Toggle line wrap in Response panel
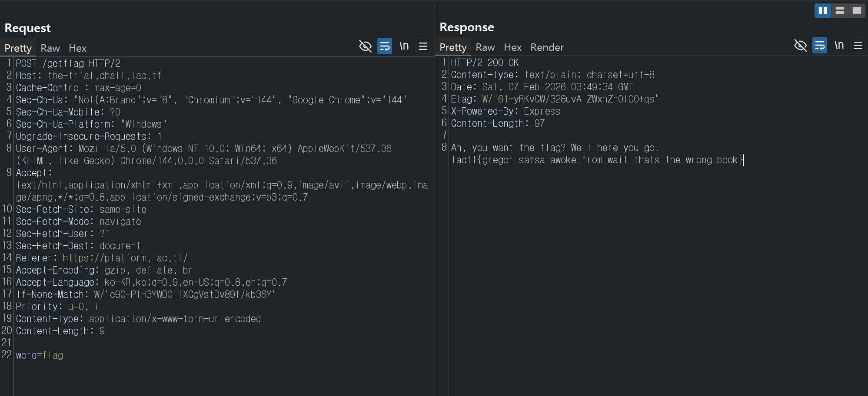 (820, 45)
